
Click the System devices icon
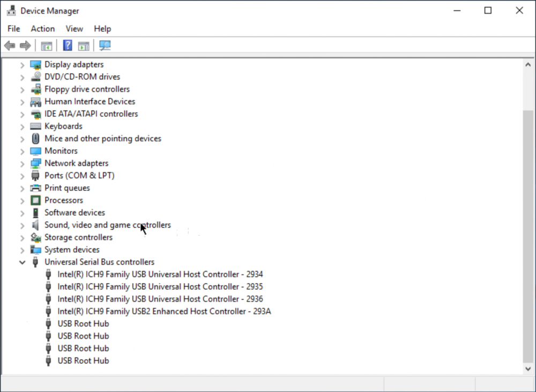pyautogui.click(x=35, y=250)
